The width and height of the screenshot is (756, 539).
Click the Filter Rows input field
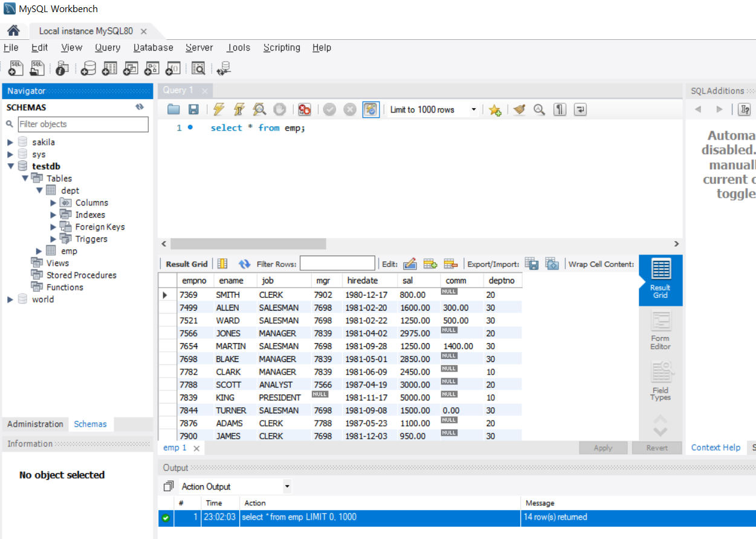pos(337,263)
